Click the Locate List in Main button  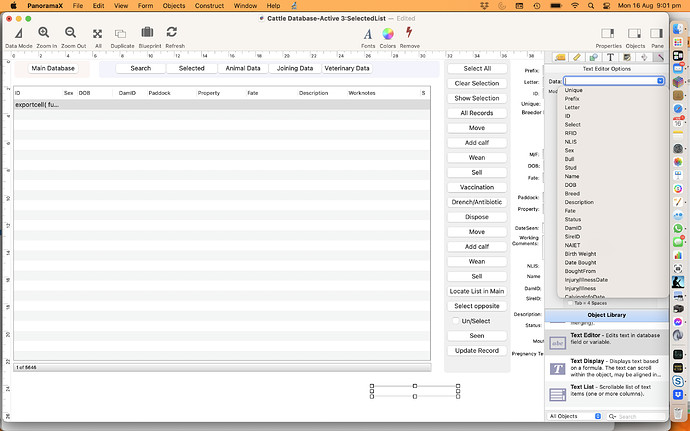pyautogui.click(x=477, y=291)
